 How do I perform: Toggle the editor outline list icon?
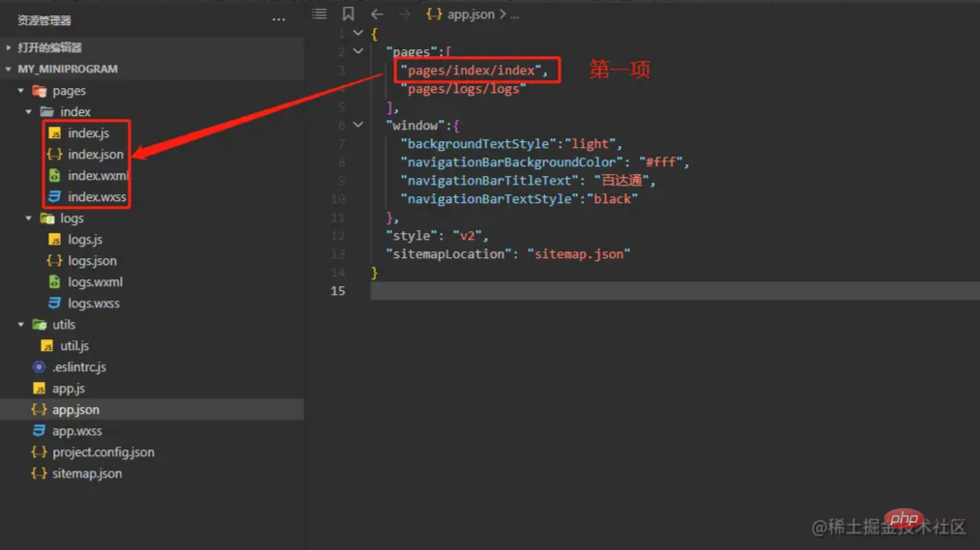319,14
